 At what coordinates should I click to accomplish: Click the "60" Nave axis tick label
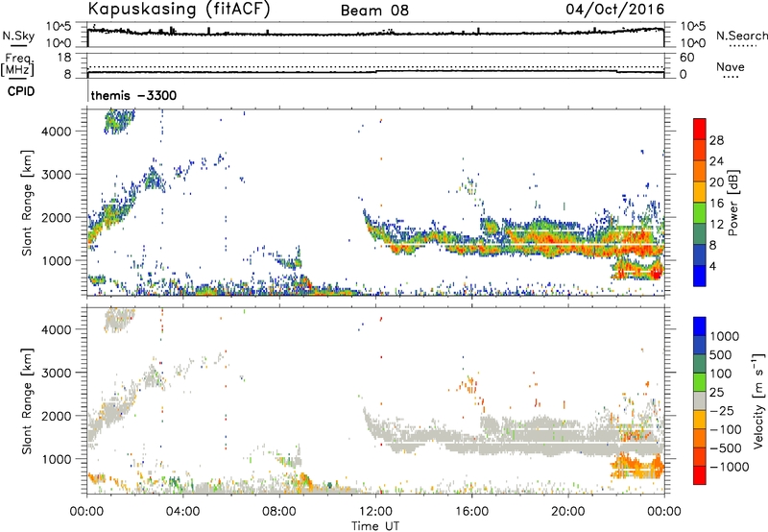686,58
